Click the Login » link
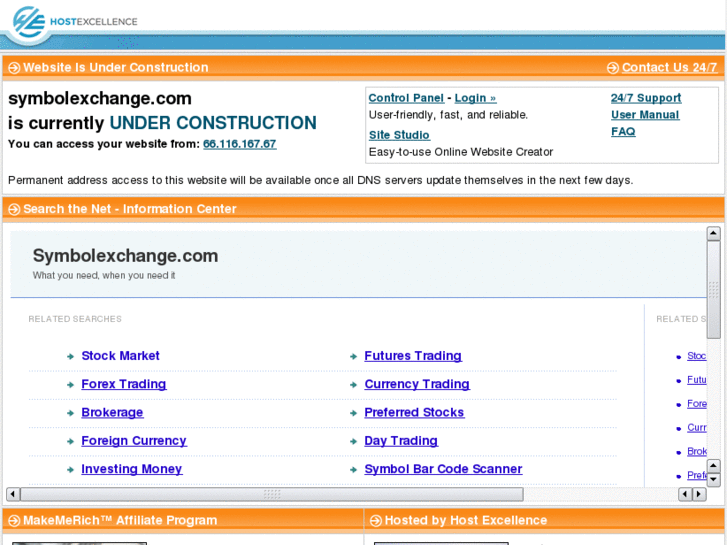This screenshot has width=727, height=545. click(475, 98)
